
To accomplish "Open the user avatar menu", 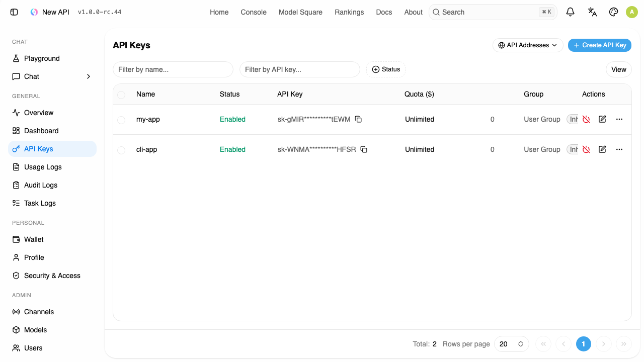I will 632,12.
